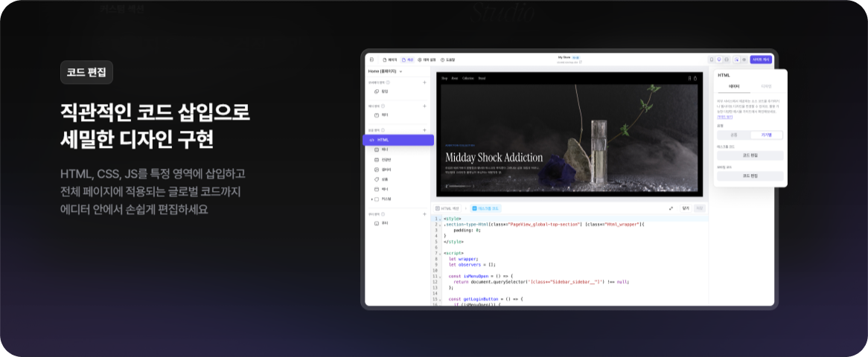The width and height of the screenshot is (868, 357).
Task: Open the 도움말 menu in top bar
Action: 447,59
